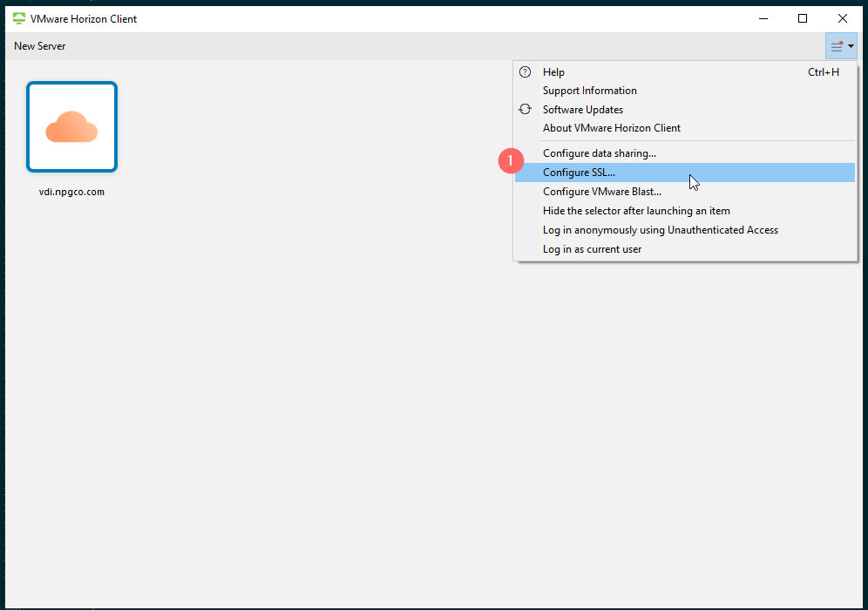This screenshot has width=868, height=610.
Task: Select Software Updates from the menu
Action: (583, 109)
